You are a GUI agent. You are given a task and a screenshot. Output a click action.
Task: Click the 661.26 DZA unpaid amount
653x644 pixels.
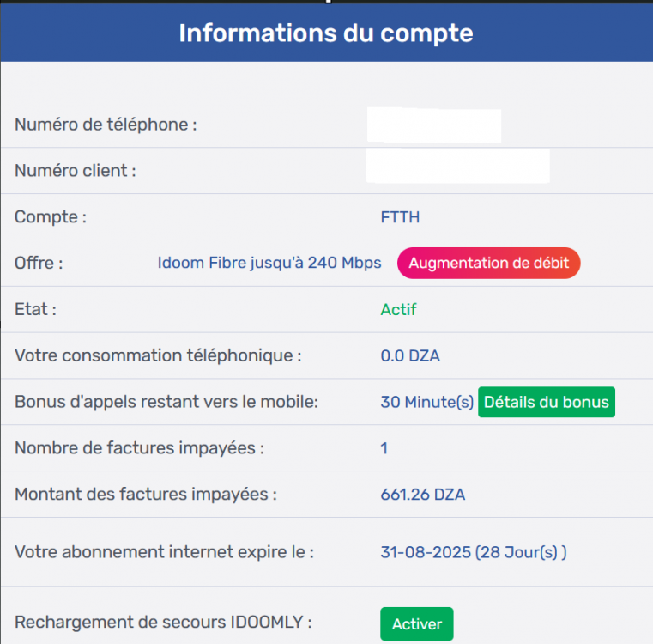(423, 495)
